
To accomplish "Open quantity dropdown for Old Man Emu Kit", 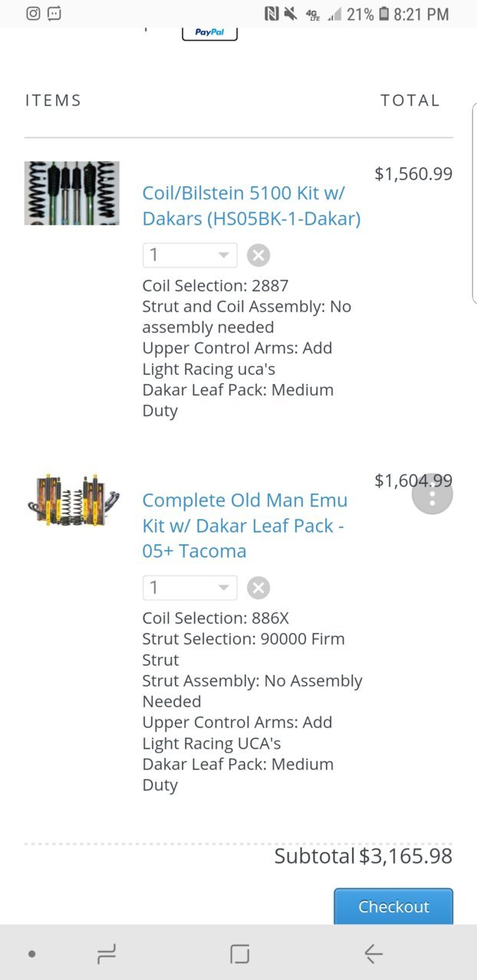I will pos(189,588).
